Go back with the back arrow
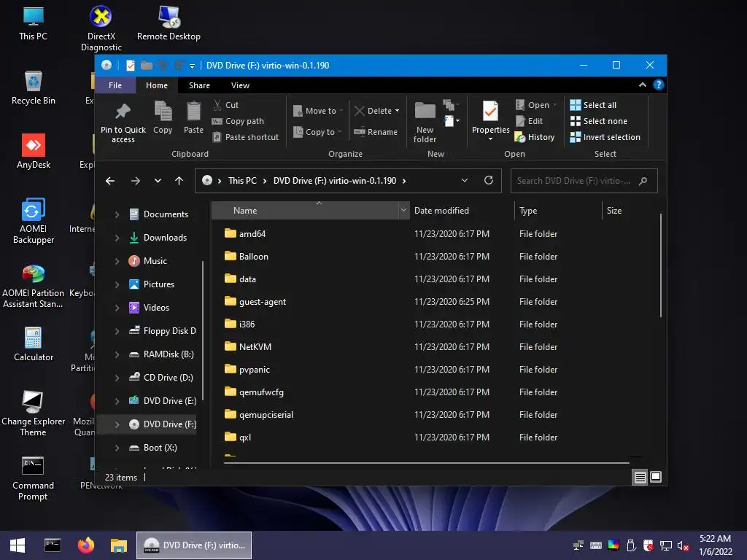 click(110, 181)
